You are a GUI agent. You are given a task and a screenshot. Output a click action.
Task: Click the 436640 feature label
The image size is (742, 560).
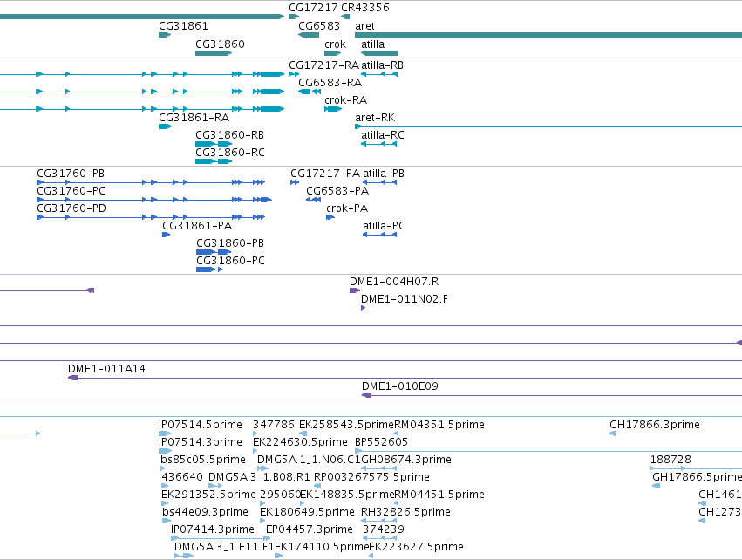tap(182, 477)
